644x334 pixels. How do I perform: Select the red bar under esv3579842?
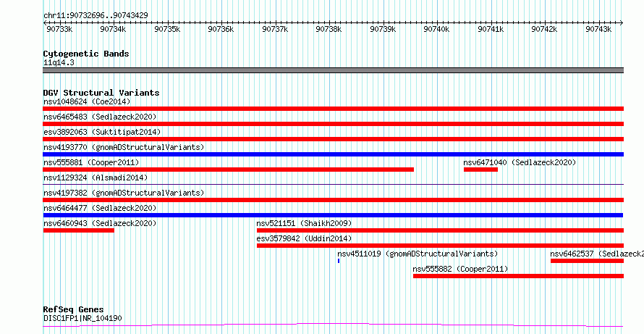pyautogui.click(x=440, y=246)
